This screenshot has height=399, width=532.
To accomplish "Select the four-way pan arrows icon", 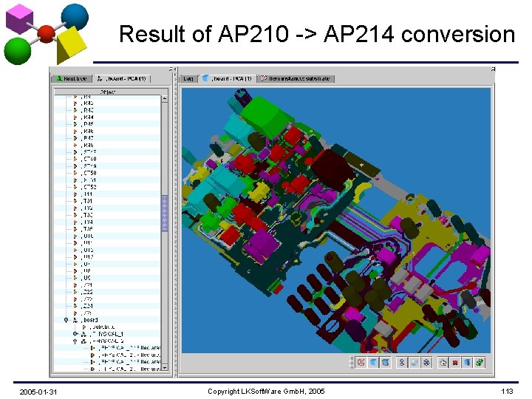I will tap(426, 362).
